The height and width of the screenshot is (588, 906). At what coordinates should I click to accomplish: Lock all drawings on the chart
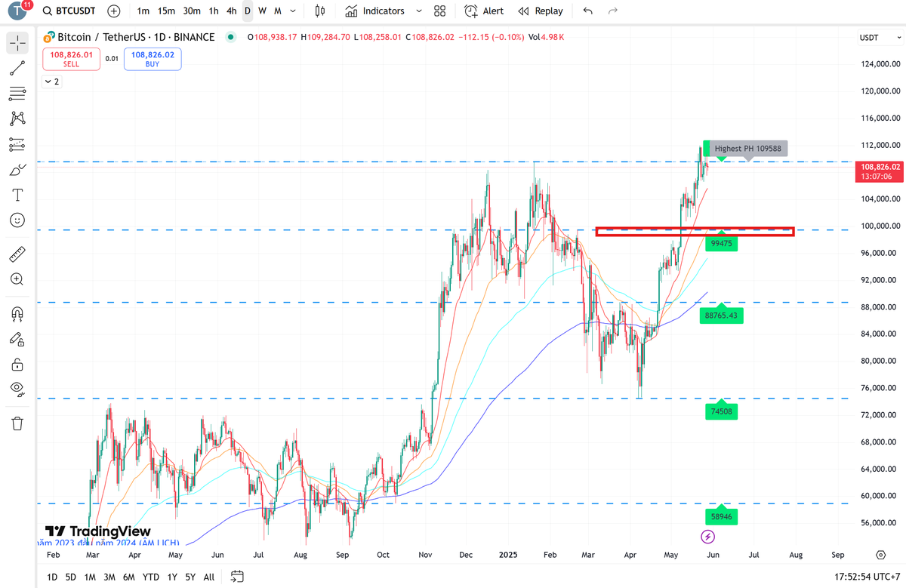point(17,365)
